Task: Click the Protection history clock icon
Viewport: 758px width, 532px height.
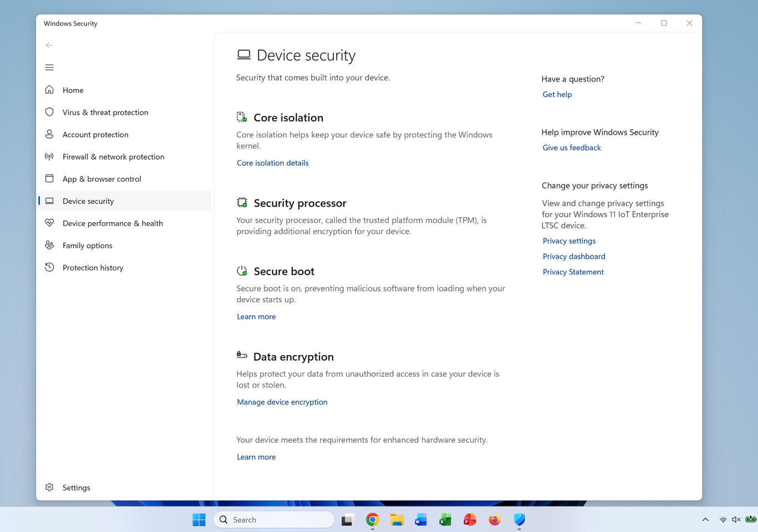Action: [49, 267]
